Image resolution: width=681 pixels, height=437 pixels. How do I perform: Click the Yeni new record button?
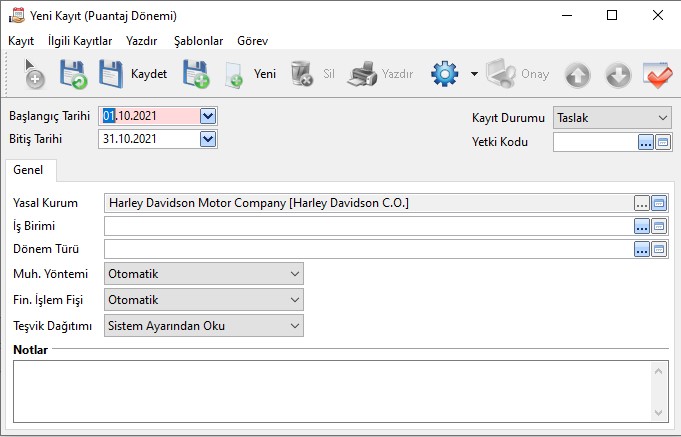[x=250, y=74]
